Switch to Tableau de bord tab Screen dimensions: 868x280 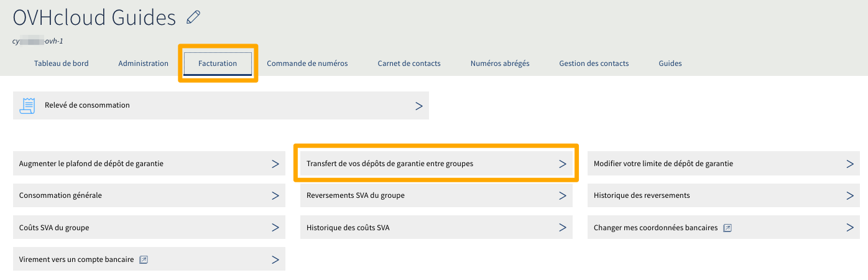(62, 63)
